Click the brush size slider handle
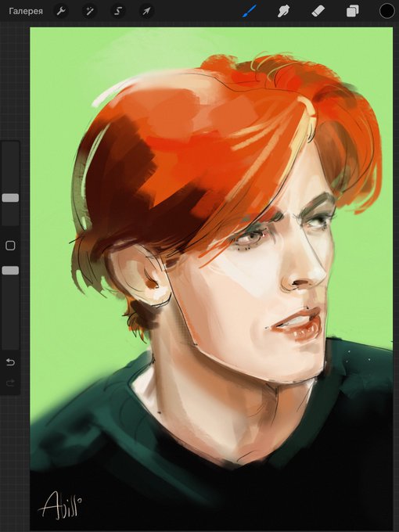This screenshot has height=532, width=399. [10, 198]
